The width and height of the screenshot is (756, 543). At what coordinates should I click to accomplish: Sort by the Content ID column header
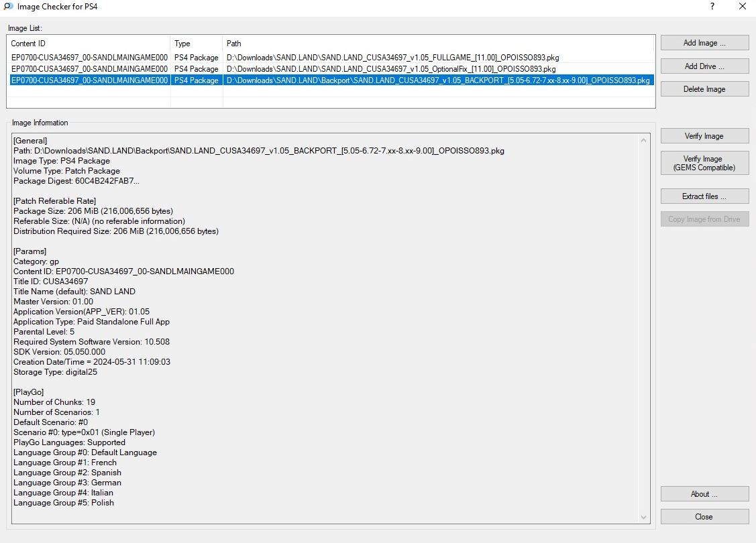tap(89, 44)
